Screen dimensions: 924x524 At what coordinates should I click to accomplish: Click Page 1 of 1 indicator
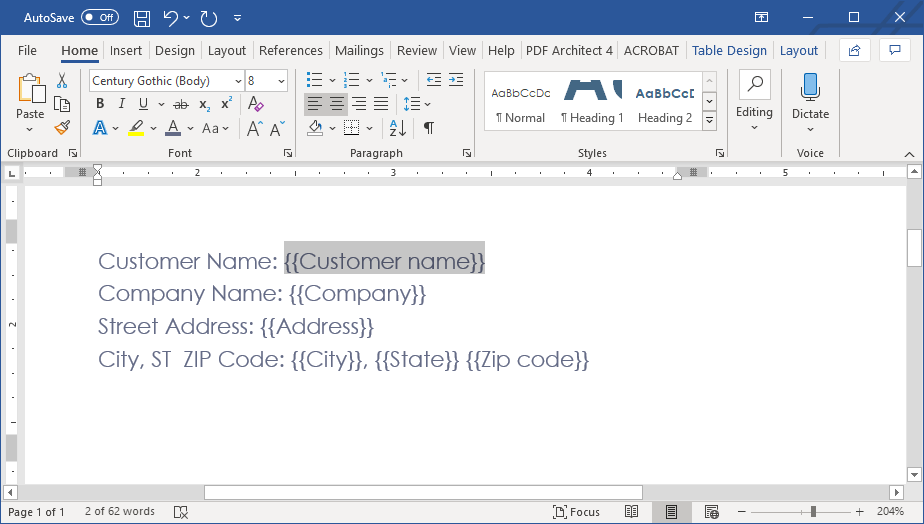(36, 512)
